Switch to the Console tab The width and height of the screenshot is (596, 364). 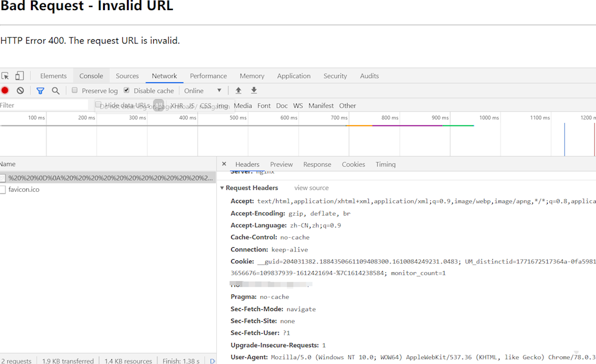click(x=91, y=76)
